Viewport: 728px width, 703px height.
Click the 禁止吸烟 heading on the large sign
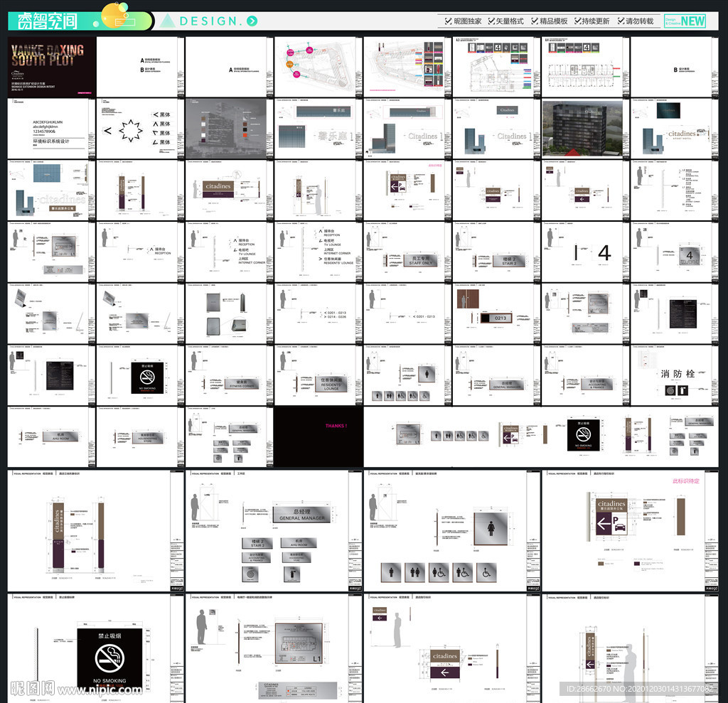pos(109,635)
